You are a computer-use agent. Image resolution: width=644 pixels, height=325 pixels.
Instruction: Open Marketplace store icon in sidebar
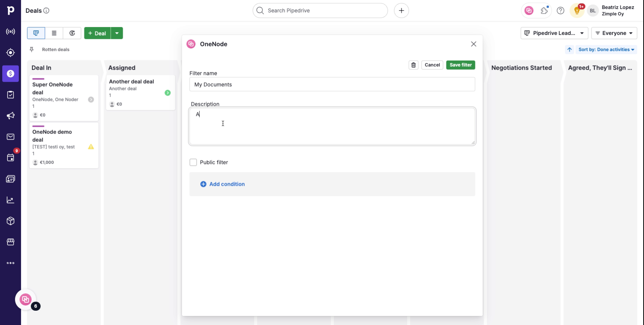11,242
